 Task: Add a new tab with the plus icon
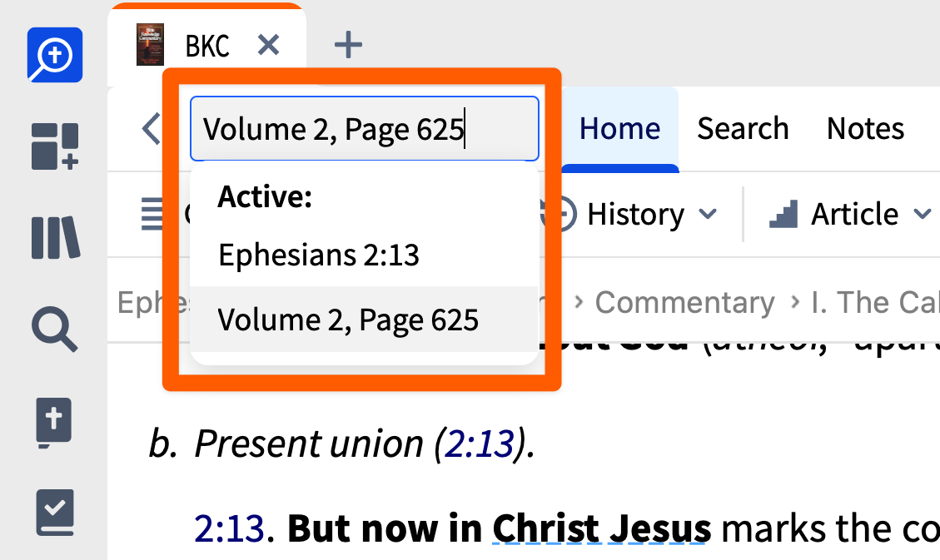[x=348, y=45]
